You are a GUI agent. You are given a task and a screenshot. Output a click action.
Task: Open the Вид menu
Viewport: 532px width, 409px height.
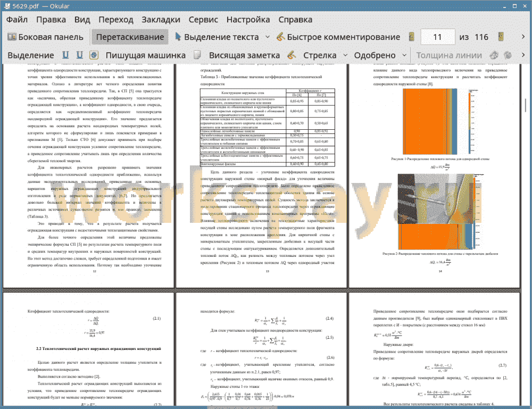82,20
